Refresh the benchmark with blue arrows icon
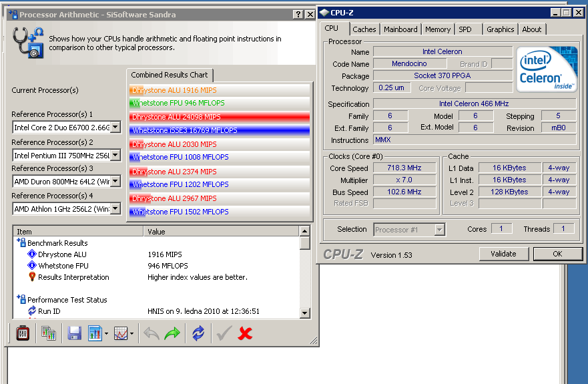The width and height of the screenshot is (588, 384). [198, 333]
